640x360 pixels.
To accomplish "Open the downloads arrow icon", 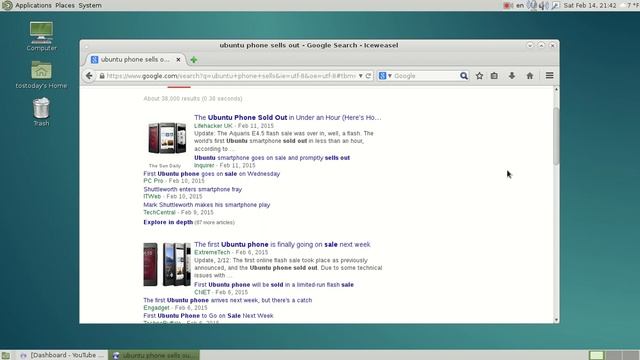I will point(512,76).
